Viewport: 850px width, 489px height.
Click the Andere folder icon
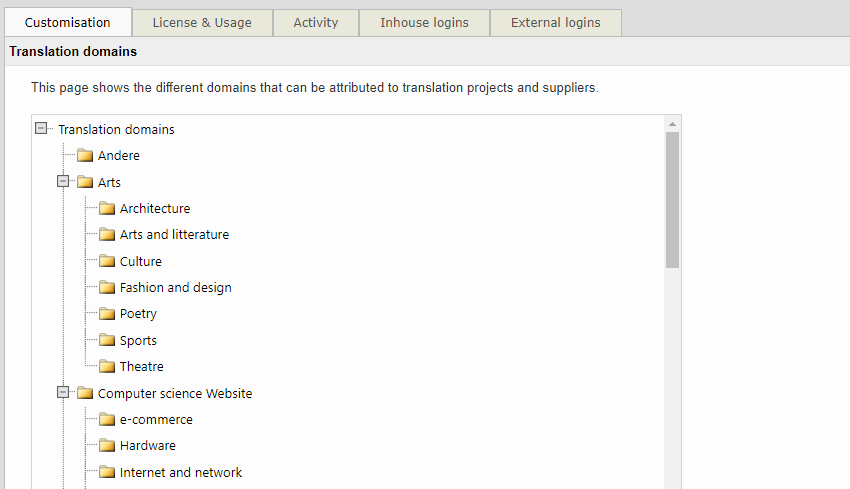(85, 156)
